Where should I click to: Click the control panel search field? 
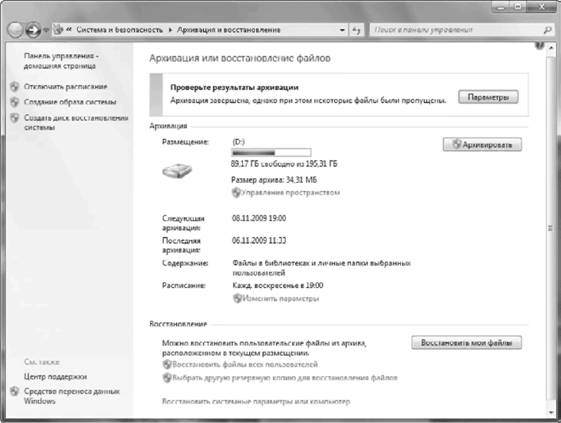click(457, 30)
